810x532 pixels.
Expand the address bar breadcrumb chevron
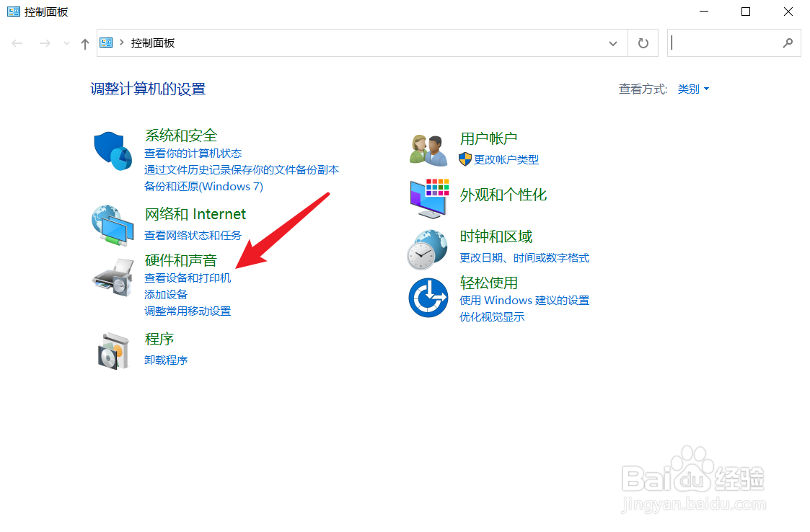click(122, 43)
